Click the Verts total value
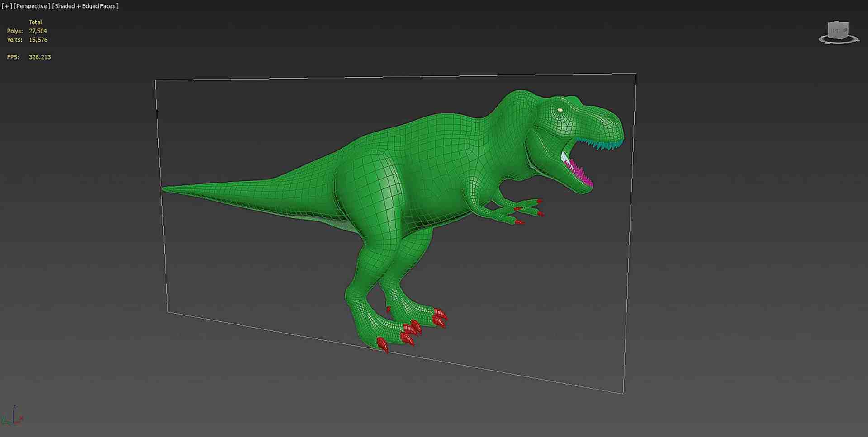This screenshot has width=868, height=437. click(x=38, y=40)
